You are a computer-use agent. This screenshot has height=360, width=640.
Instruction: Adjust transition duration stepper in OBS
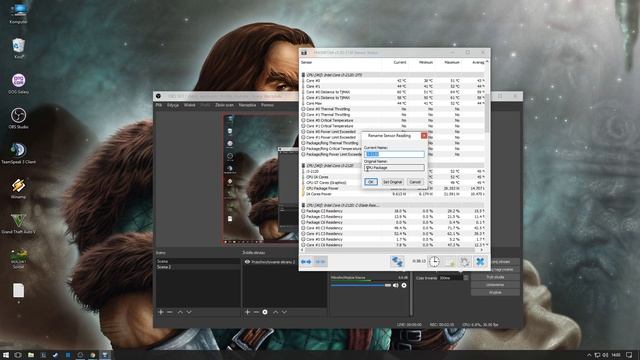(466, 278)
